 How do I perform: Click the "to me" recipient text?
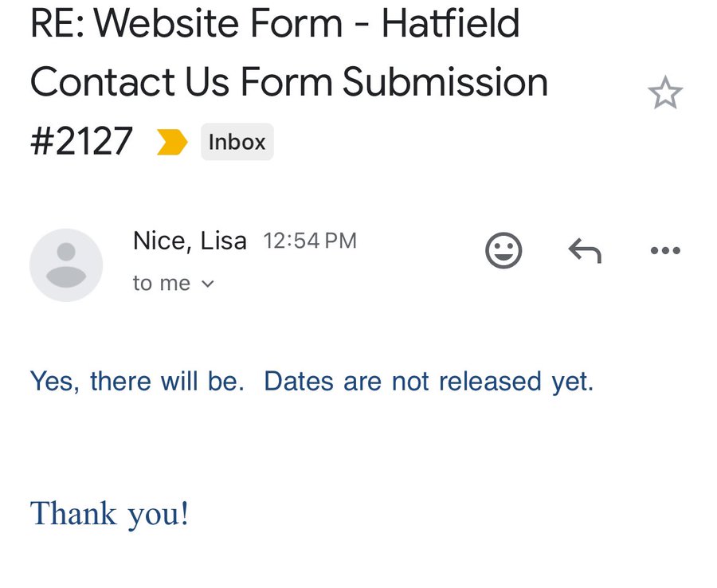162,284
